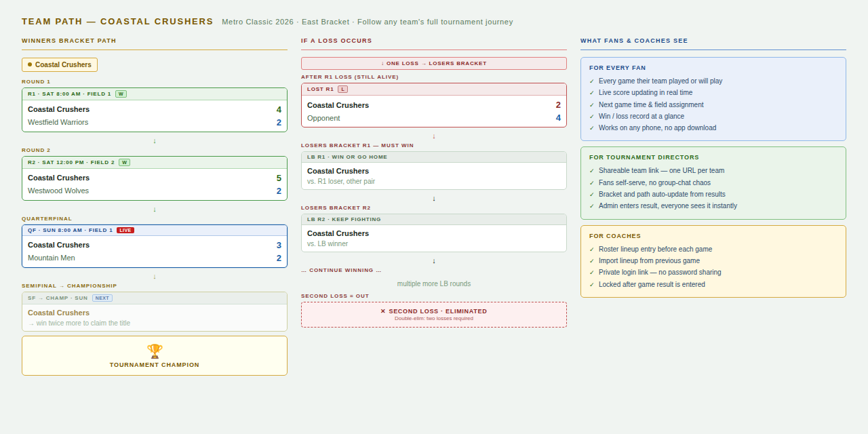868x434 pixels.
Task: Click 'LB R1 · Win or go home' header
Action: click(x=434, y=157)
